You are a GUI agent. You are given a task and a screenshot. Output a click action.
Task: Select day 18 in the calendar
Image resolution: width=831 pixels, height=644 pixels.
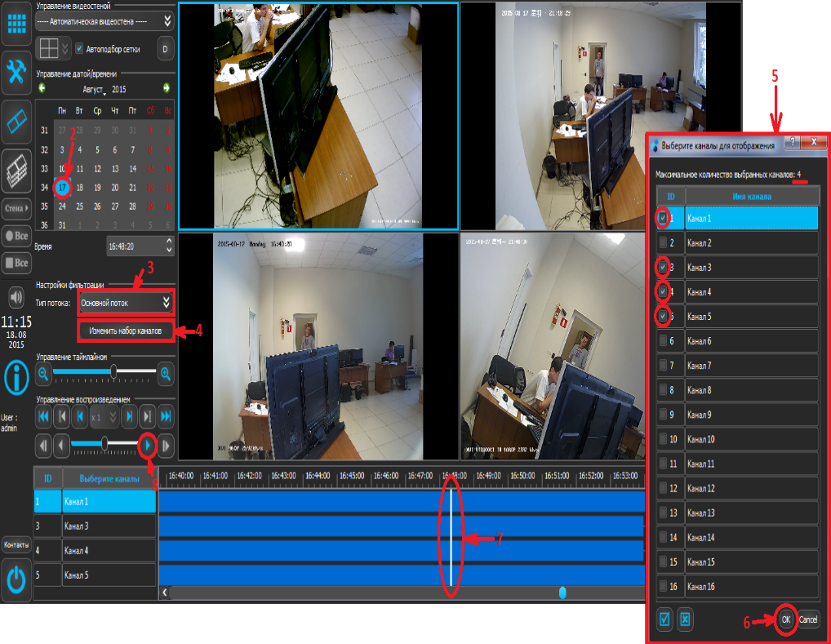tap(80, 187)
